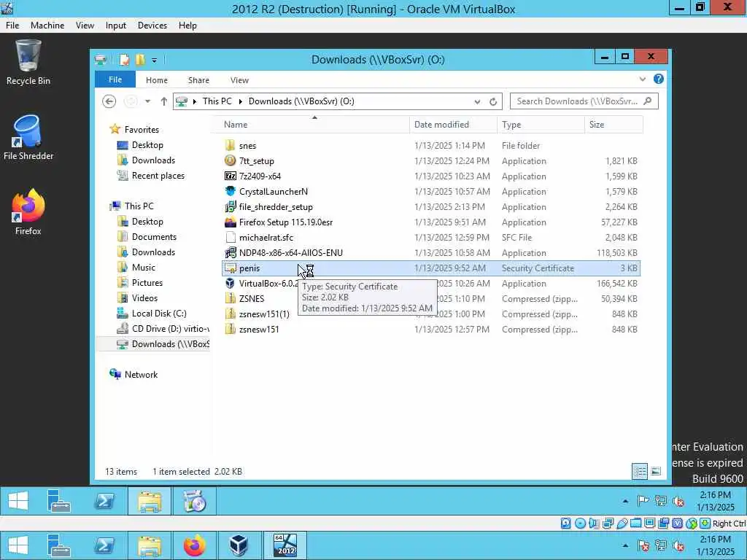
Task: Open the Home ribbon tab
Action: [157, 80]
